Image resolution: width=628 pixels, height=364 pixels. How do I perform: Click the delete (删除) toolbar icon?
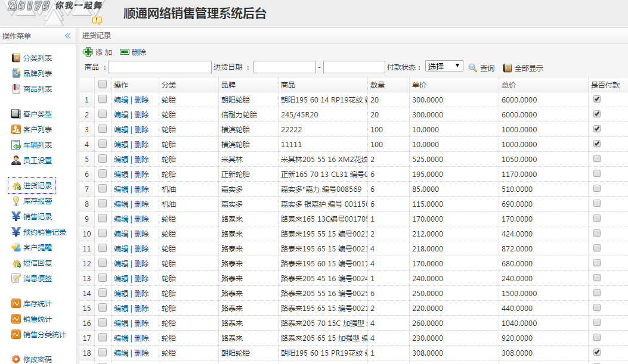(x=125, y=52)
